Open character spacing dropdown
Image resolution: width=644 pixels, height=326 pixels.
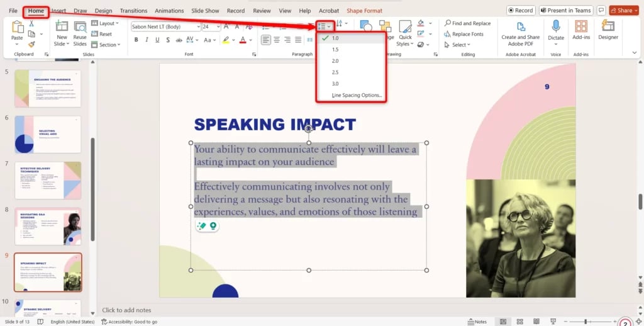click(x=192, y=40)
